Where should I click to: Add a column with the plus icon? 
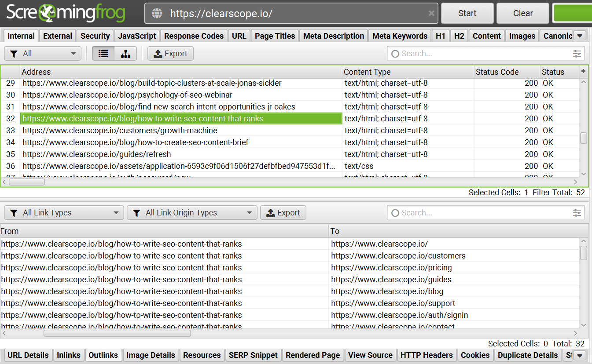click(x=584, y=71)
